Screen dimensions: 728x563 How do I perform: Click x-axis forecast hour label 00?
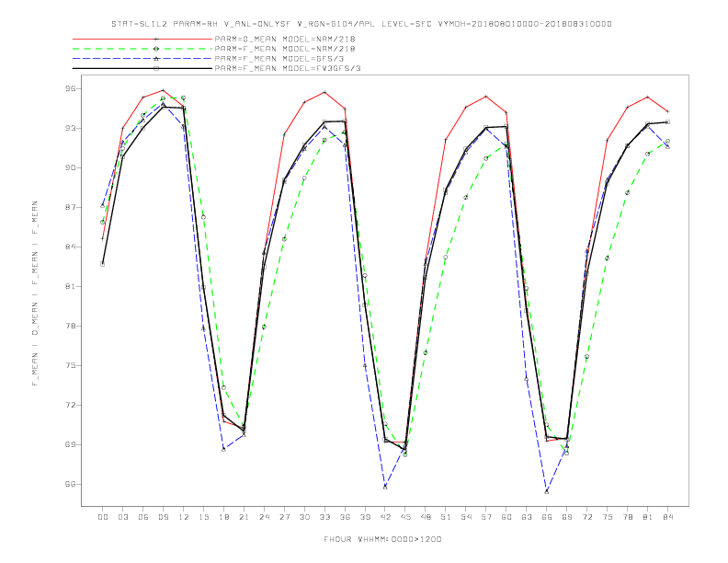coord(103,517)
